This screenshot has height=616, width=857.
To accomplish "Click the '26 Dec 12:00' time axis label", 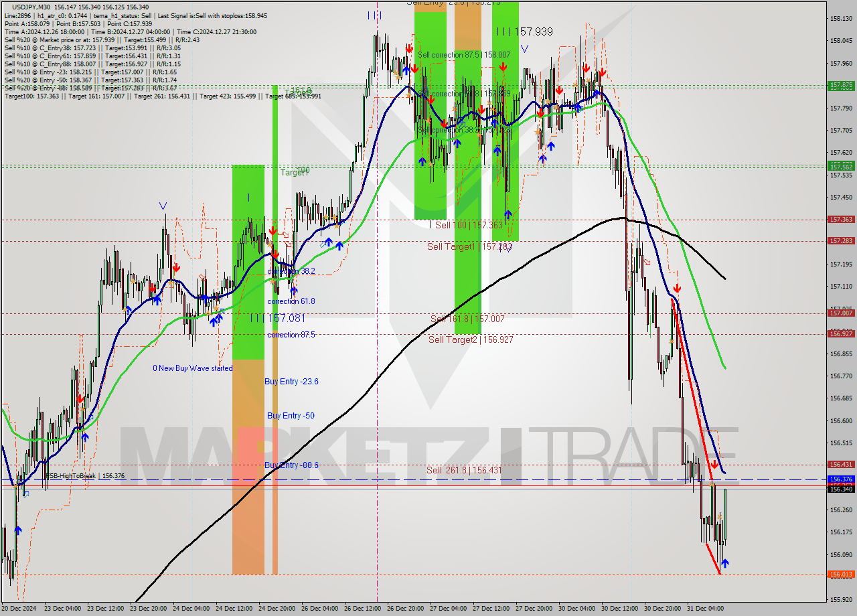I will (363, 609).
